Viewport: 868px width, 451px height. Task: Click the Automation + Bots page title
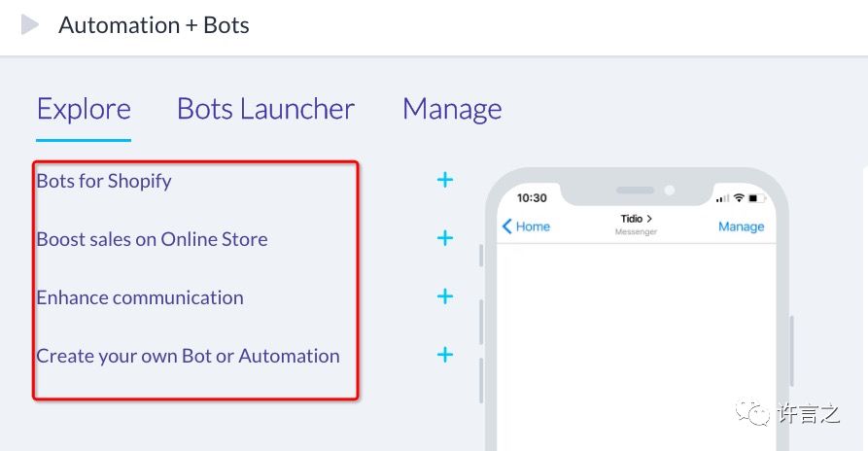(x=154, y=25)
